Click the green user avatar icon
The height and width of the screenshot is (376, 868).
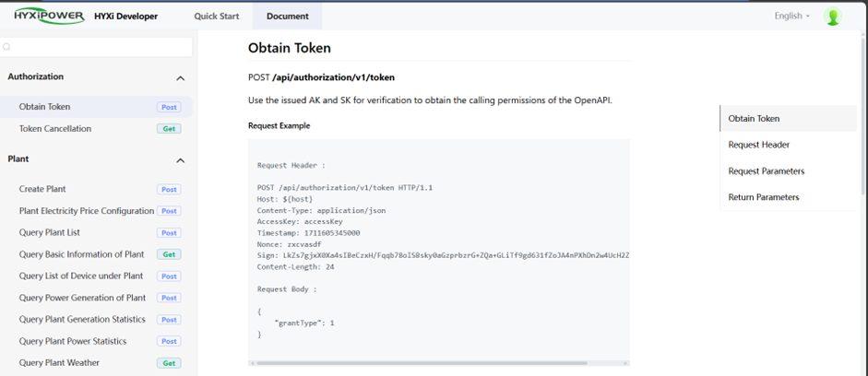click(x=833, y=17)
